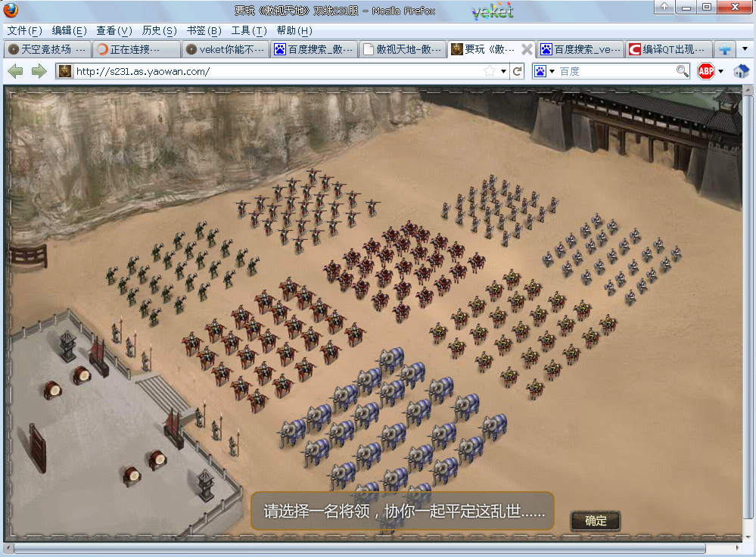
Task: Navigate back using the back arrow icon
Action: pos(14,70)
